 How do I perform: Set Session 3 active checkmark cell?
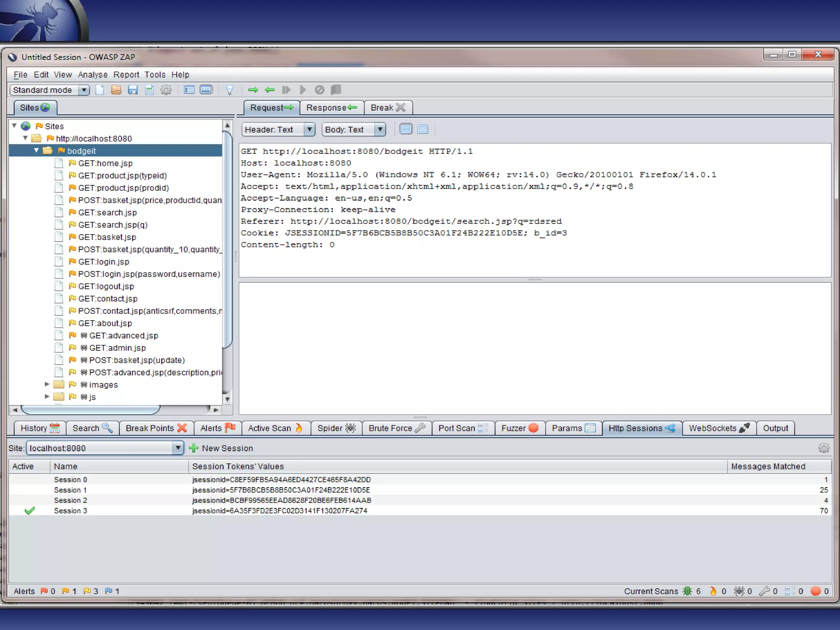(x=29, y=511)
